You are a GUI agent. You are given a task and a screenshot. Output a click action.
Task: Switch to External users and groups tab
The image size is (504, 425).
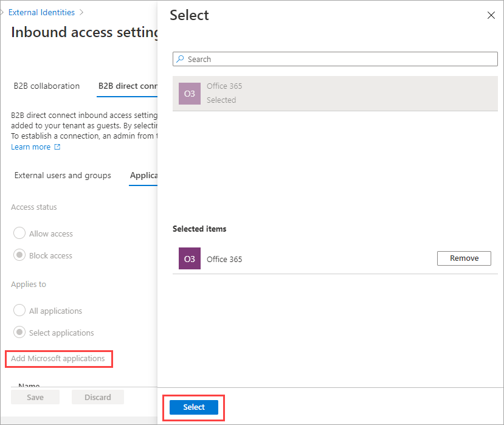pos(62,175)
